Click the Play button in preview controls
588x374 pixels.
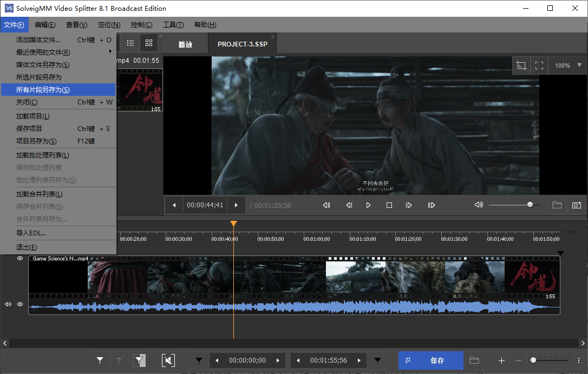tap(369, 205)
